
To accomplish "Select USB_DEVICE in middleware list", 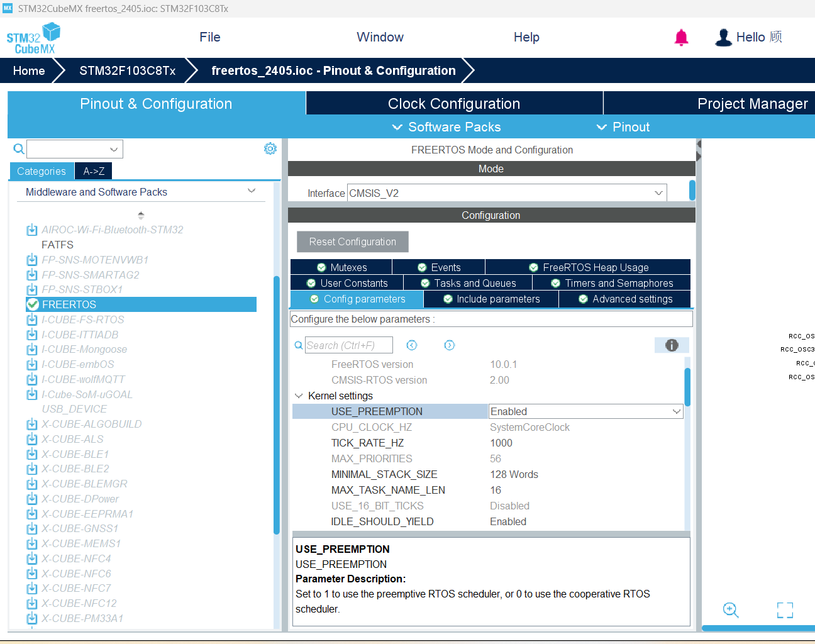I will tap(74, 409).
